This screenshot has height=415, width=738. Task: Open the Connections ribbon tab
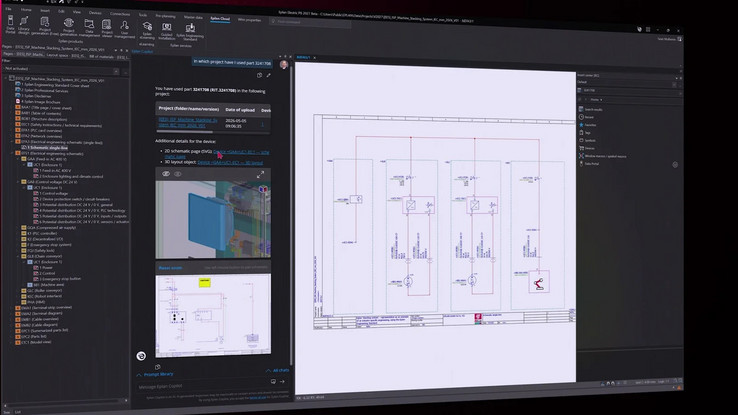point(120,14)
